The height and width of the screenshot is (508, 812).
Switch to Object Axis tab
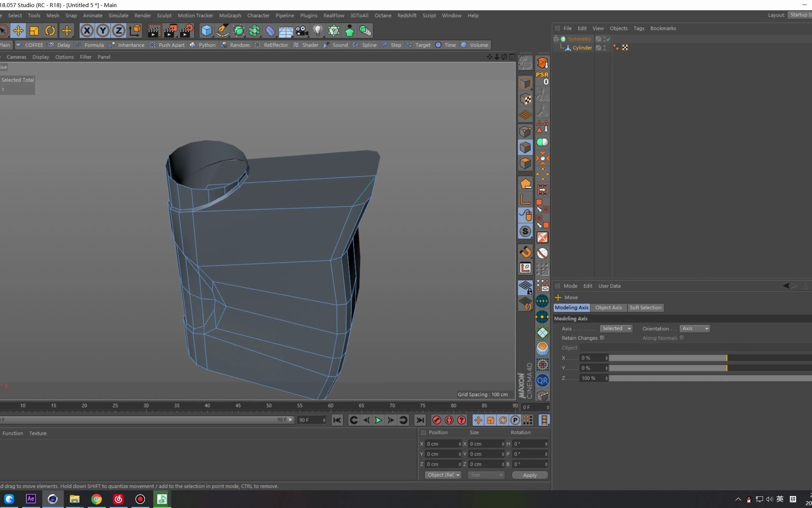pos(608,307)
